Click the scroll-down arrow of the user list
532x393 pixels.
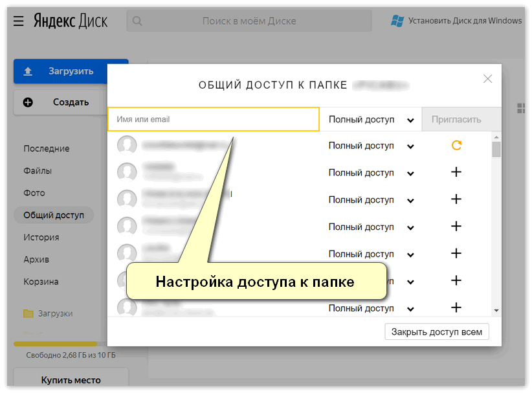pyautogui.click(x=496, y=311)
